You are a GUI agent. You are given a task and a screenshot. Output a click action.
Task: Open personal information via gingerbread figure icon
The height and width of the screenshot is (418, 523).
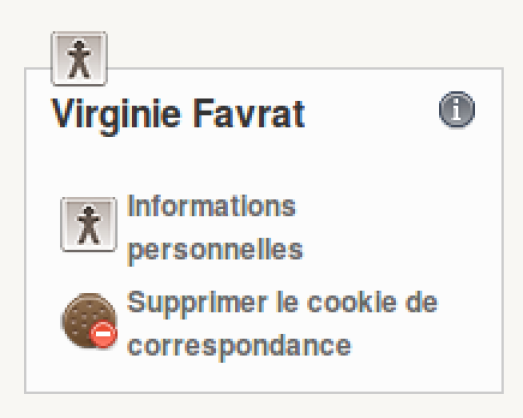coord(88,224)
